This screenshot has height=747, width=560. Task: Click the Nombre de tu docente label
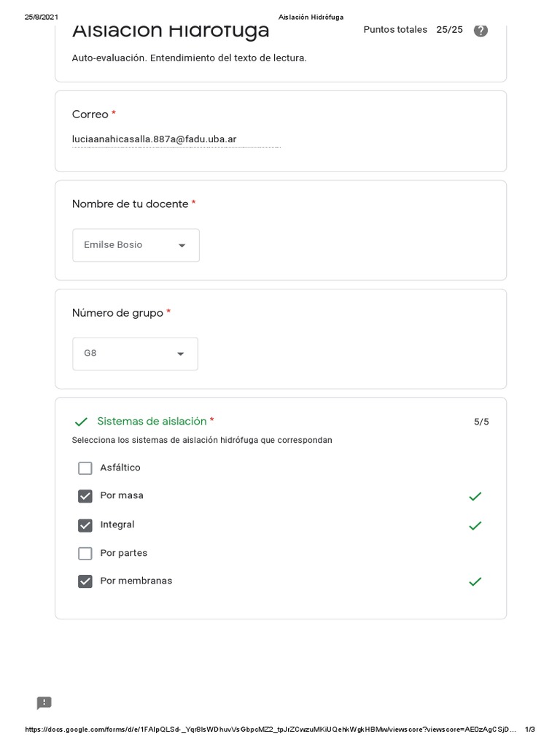pyautogui.click(x=130, y=204)
